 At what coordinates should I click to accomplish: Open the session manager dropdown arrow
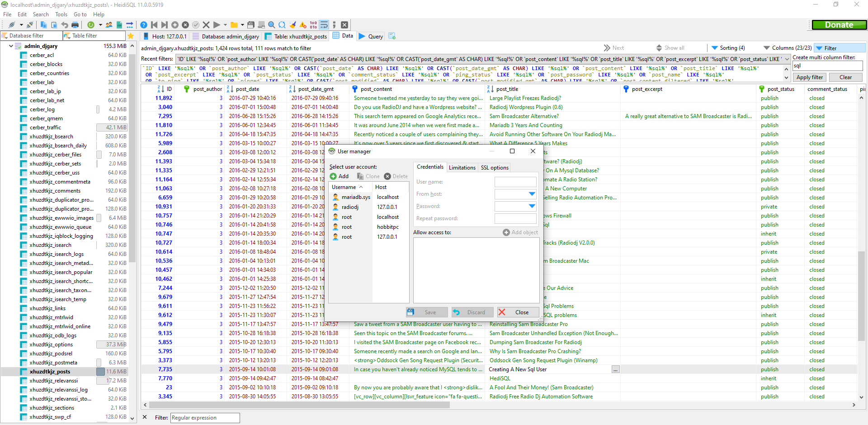pyautogui.click(x=21, y=25)
